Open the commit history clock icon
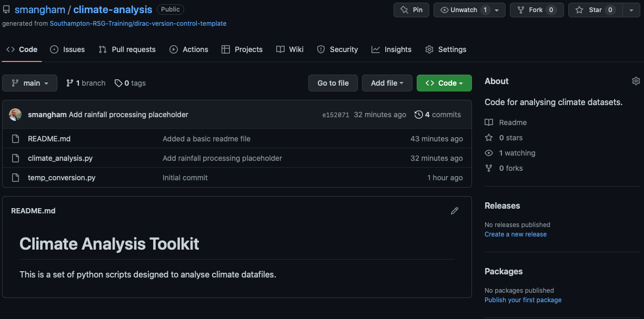Screen dimensions: 644x319 click(x=419, y=114)
